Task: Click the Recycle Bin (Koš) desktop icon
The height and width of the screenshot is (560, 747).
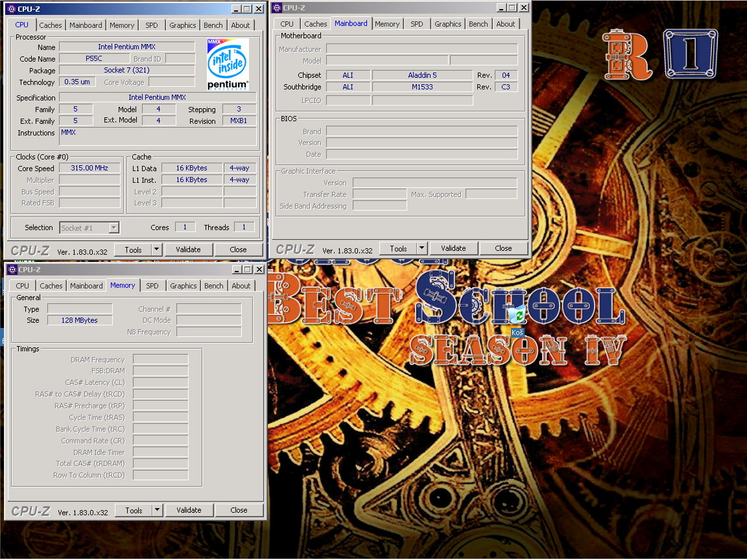Action: 517,320
